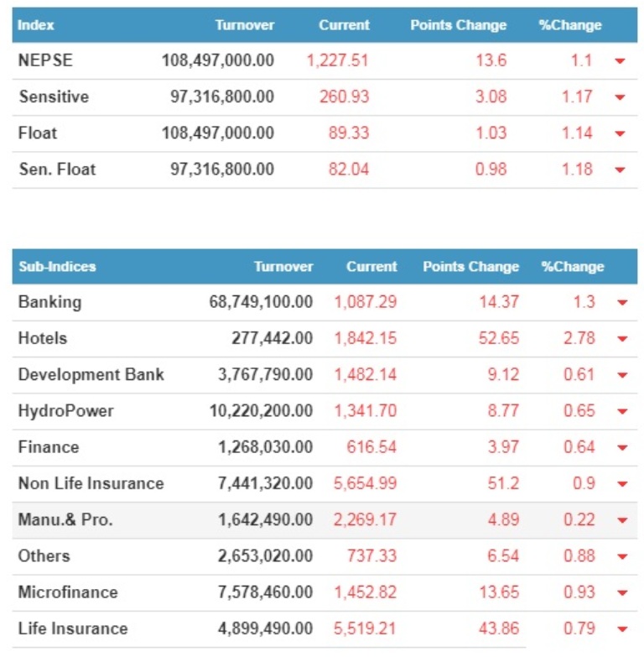Screen dimensions: 644x657
Task: Click the Sen. Float index name
Action: (x=57, y=169)
